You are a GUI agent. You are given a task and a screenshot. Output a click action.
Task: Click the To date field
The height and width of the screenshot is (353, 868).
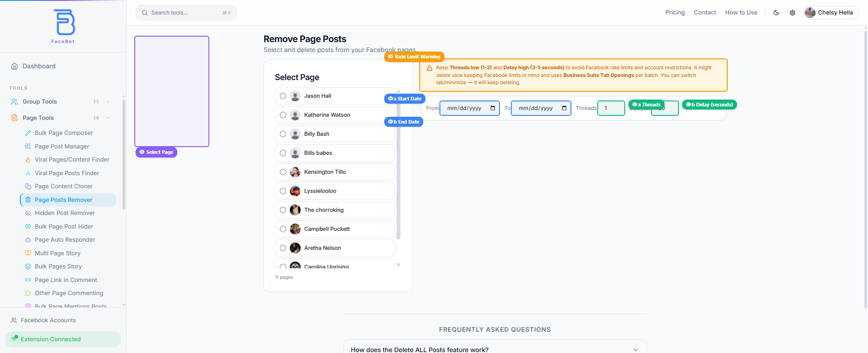[541, 108]
